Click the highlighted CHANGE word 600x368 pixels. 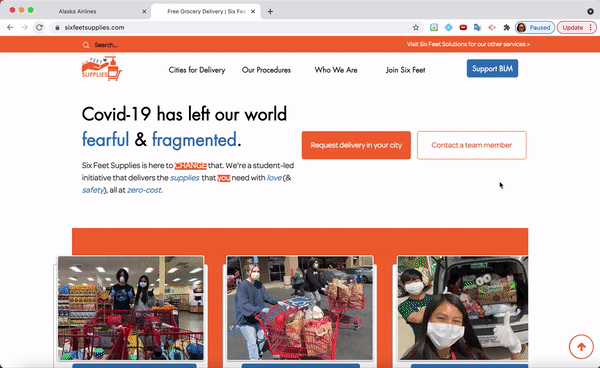click(191, 166)
